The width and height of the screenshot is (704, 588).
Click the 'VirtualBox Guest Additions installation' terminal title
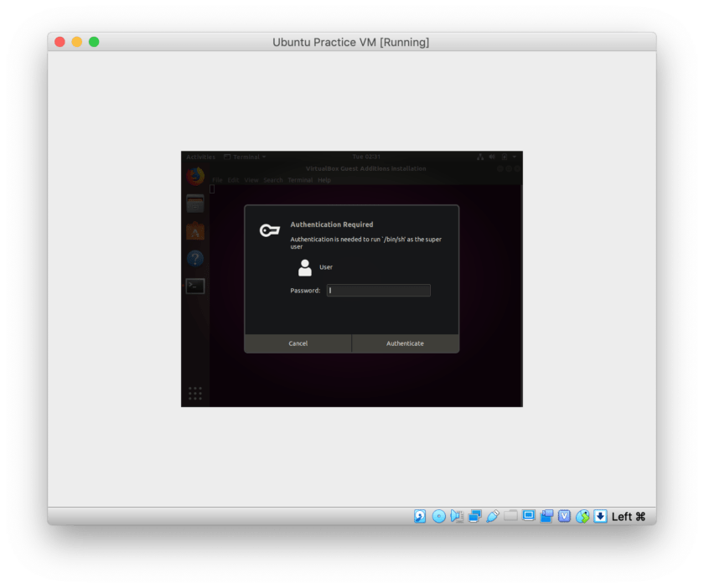click(x=366, y=168)
